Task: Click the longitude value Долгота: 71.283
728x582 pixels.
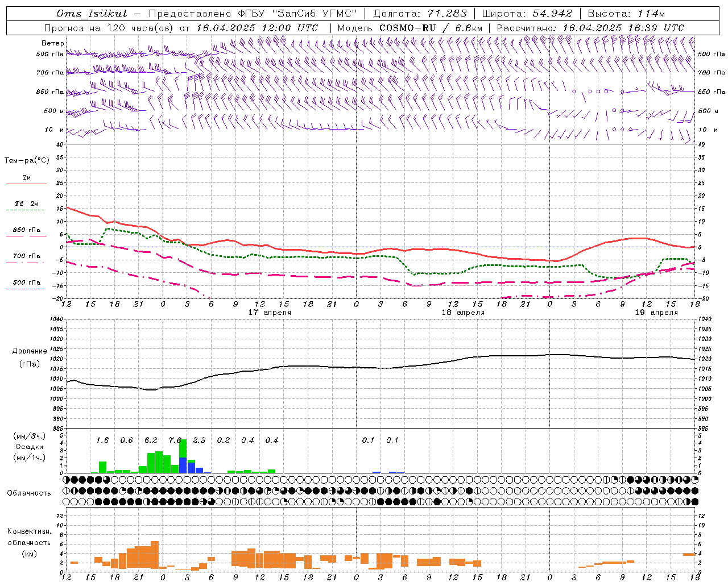Action: pos(420,14)
